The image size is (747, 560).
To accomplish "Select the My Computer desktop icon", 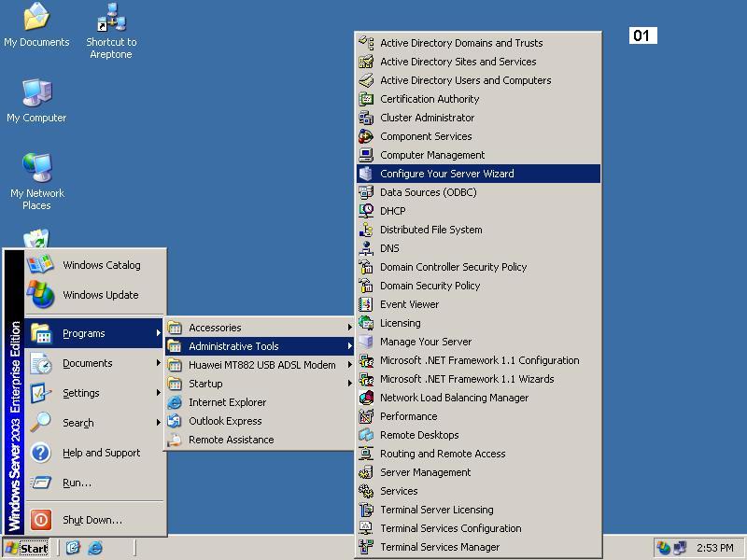I will (x=36, y=101).
